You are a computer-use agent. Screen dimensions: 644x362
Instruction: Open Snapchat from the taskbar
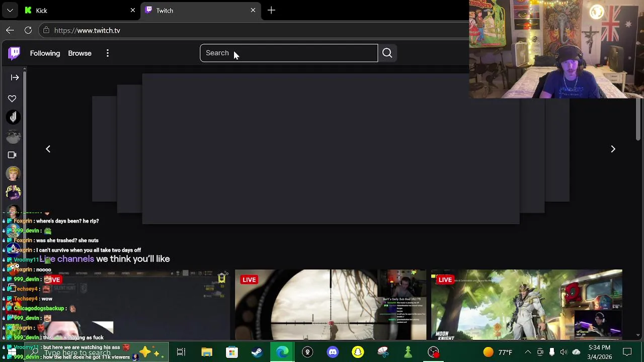[358, 352]
